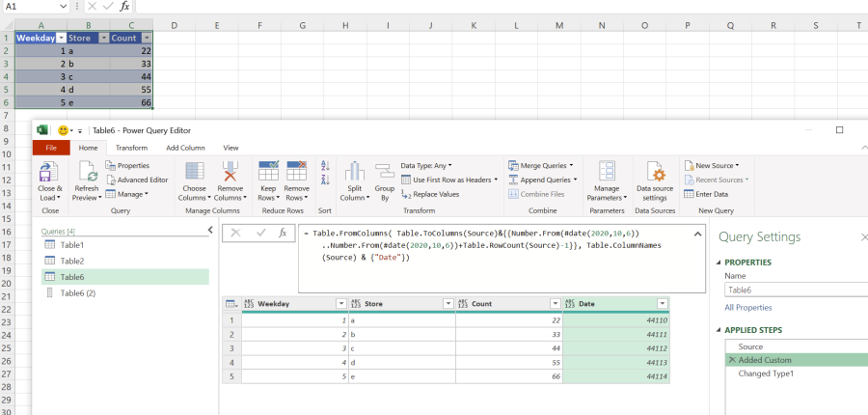Collapse the formula bar with the chevron
The image size is (868, 415).
click(x=697, y=234)
